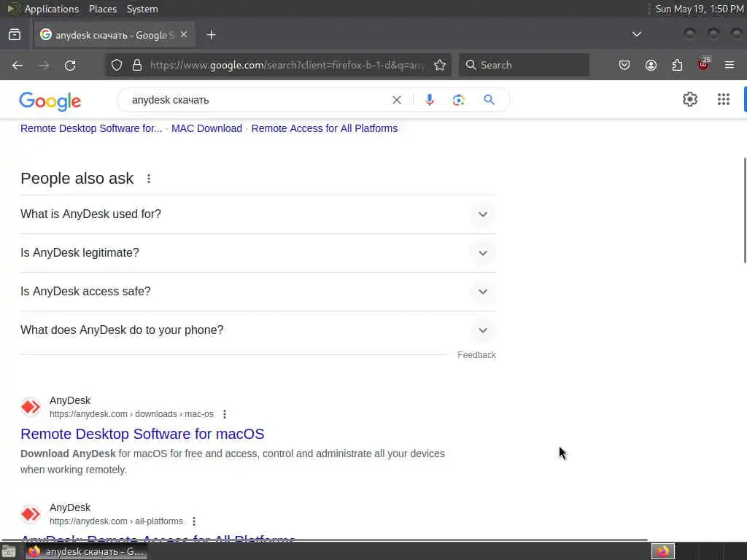This screenshot has width=747, height=560.
Task: Open Google quick settings gear
Action: pos(690,99)
